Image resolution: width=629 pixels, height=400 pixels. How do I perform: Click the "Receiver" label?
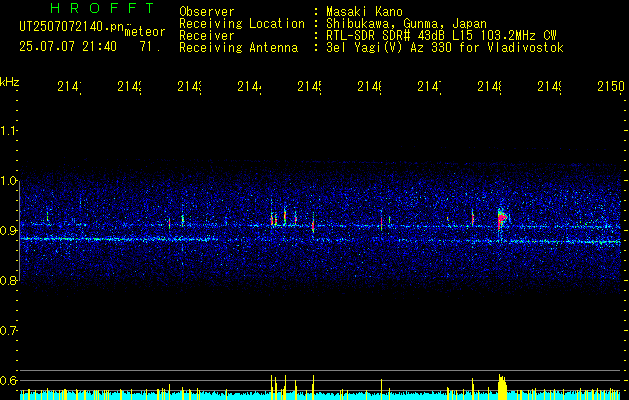coord(207,36)
